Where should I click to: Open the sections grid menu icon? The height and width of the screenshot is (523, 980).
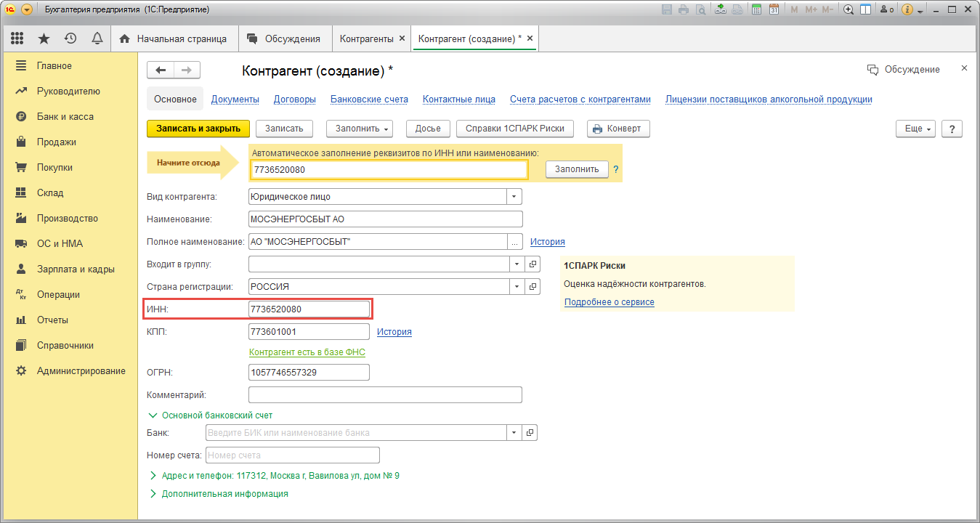pyautogui.click(x=17, y=38)
